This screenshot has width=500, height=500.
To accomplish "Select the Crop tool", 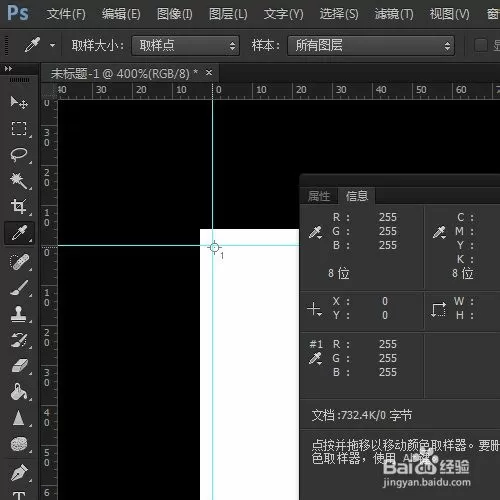I will 19,207.
